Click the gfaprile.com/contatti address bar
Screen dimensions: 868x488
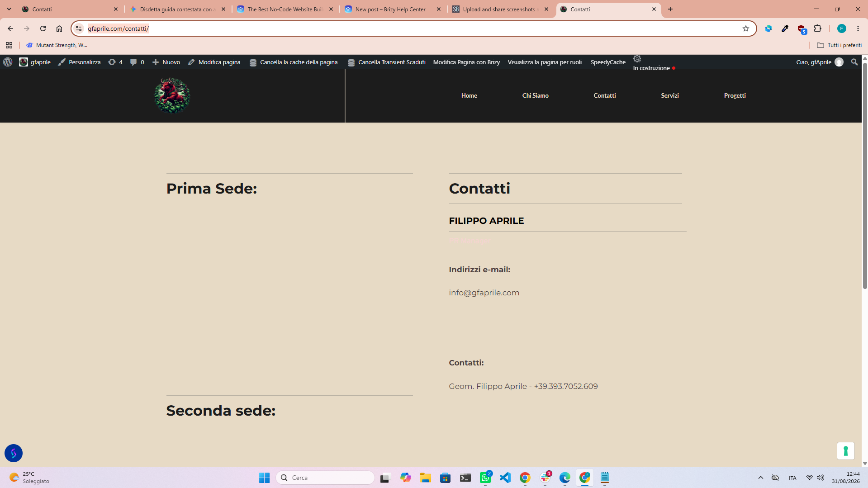(x=407, y=28)
